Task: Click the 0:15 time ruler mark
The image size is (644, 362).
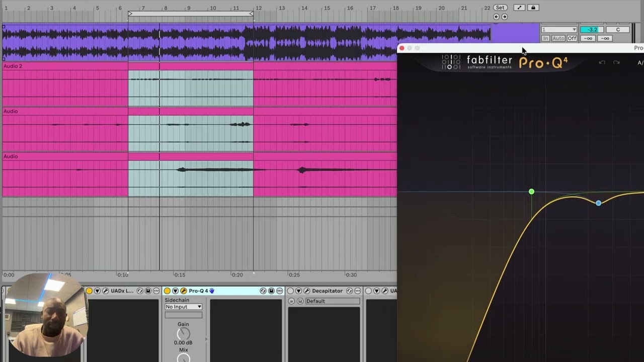Action: click(x=180, y=275)
